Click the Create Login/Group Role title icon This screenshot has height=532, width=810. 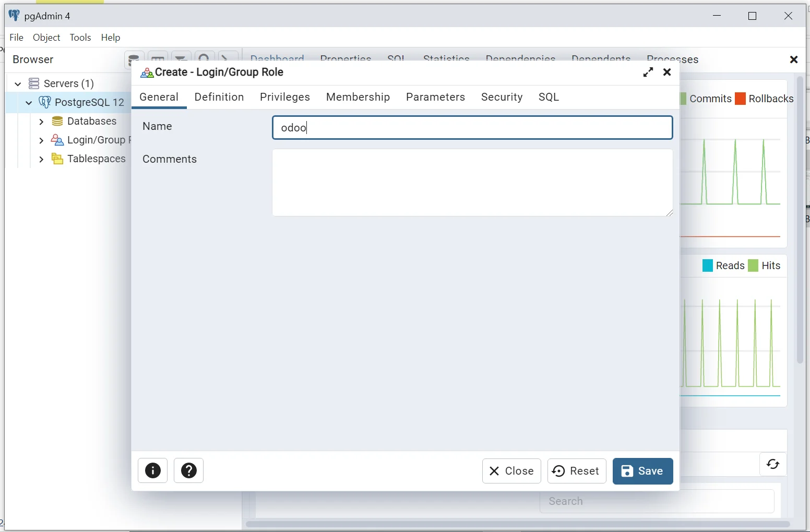(147, 73)
